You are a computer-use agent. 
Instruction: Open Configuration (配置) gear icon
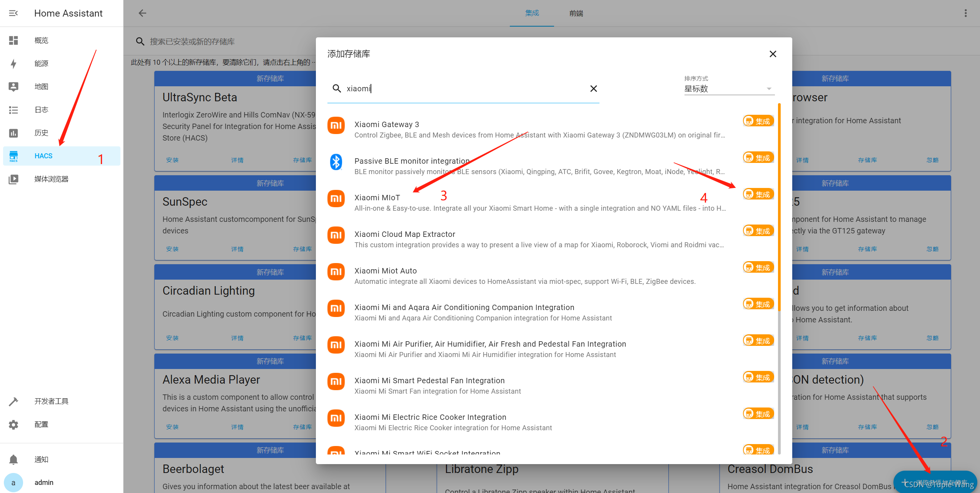point(13,424)
